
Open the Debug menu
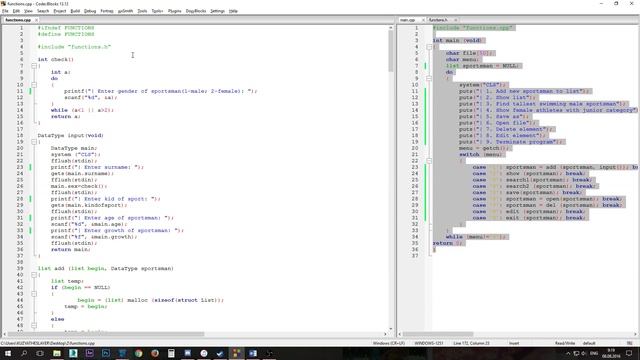point(90,11)
